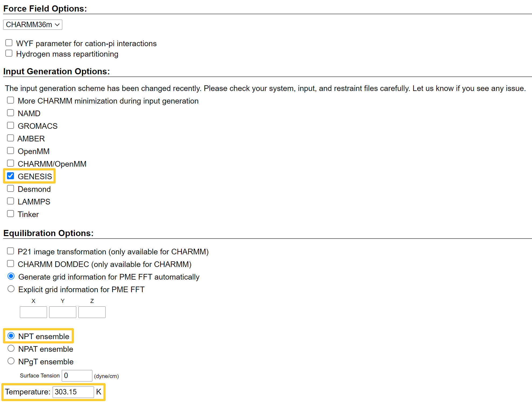This screenshot has height=403, width=532.
Task: Enable P21 image transformation option
Action: click(x=10, y=251)
